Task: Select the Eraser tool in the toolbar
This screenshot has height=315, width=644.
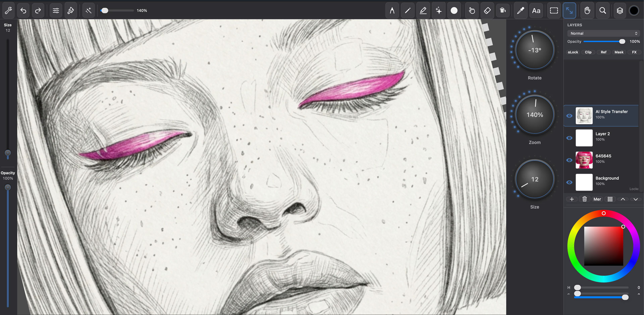Action: (x=487, y=10)
